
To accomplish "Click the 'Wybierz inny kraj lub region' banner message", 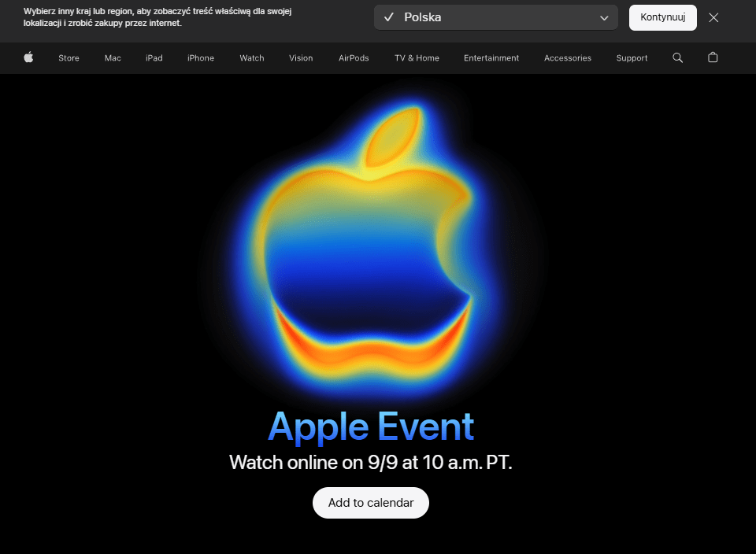I will (x=157, y=17).
